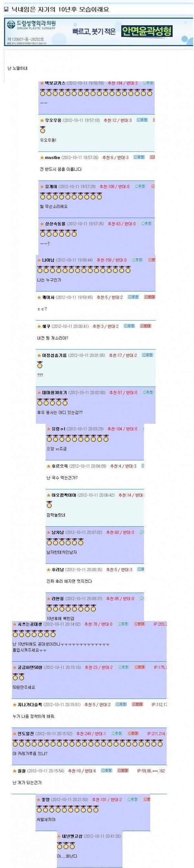
Task: Upvote 쉐쿠's comment with the 추천 button
Action: pyautogui.click(x=129, y=326)
